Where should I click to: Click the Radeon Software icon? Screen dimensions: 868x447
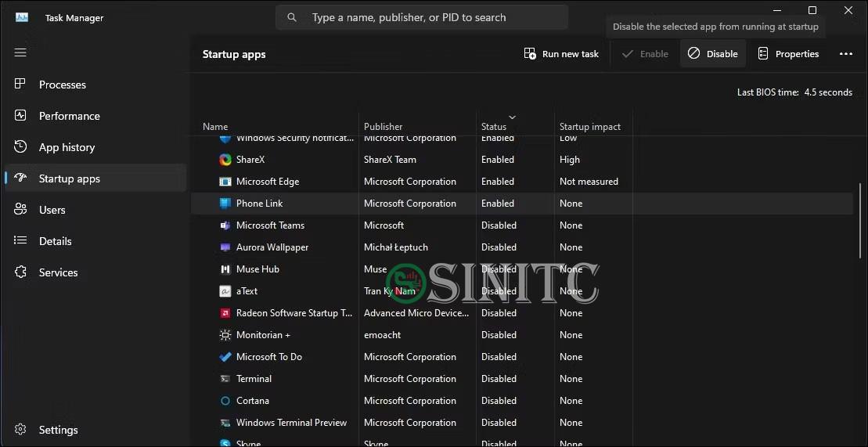(x=225, y=313)
